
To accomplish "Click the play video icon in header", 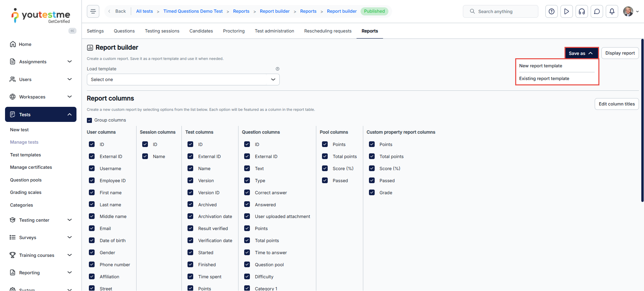I will [x=567, y=11].
